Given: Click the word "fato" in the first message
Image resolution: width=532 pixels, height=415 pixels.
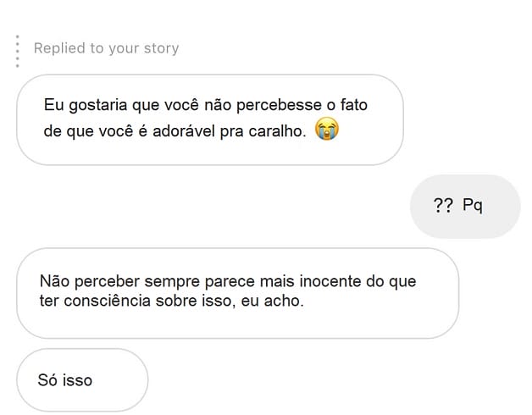Looking at the screenshot, I should 353,106.
